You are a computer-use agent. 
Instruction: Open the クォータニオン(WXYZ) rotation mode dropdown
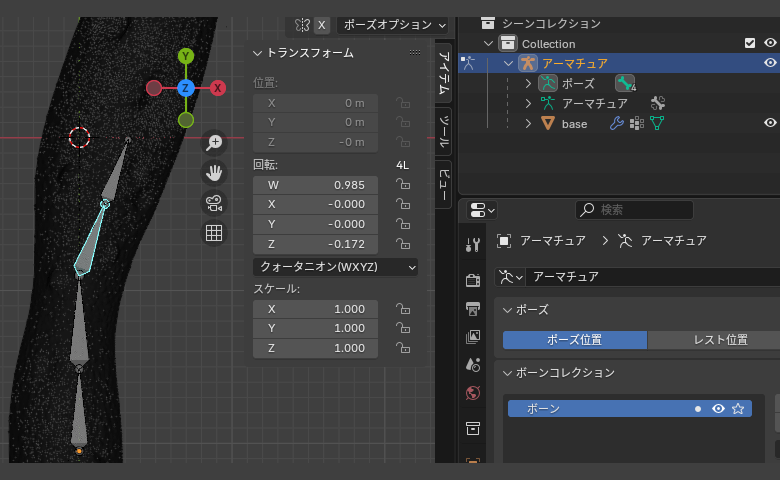click(x=335, y=267)
